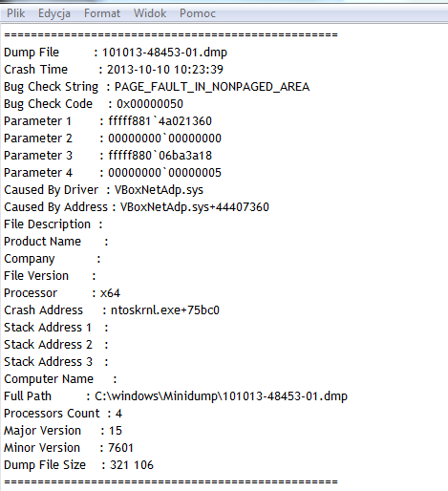The height and width of the screenshot is (491, 448).
Task: Place cursor in dump file name 101013-48453-01.dmp
Action: 164,53
